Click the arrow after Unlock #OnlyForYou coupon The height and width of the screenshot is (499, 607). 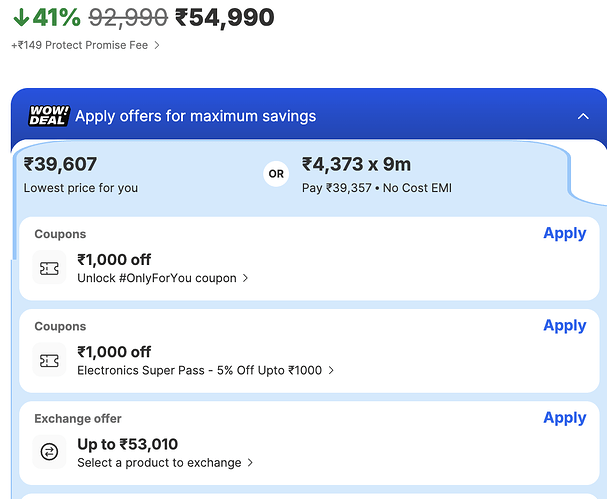pos(246,278)
